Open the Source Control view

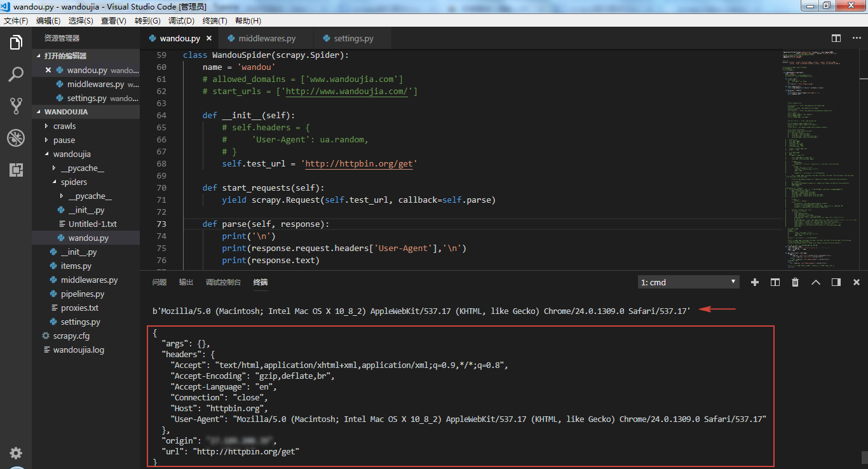point(16,106)
